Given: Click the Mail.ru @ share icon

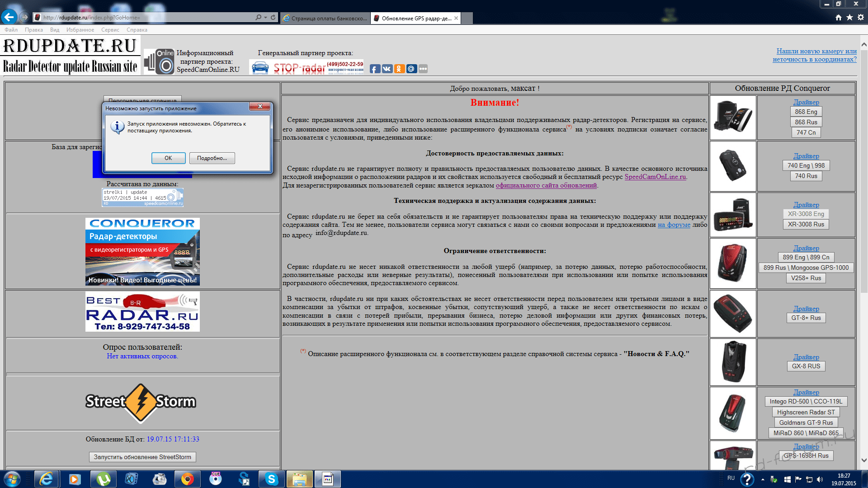Looking at the screenshot, I should click(x=411, y=69).
